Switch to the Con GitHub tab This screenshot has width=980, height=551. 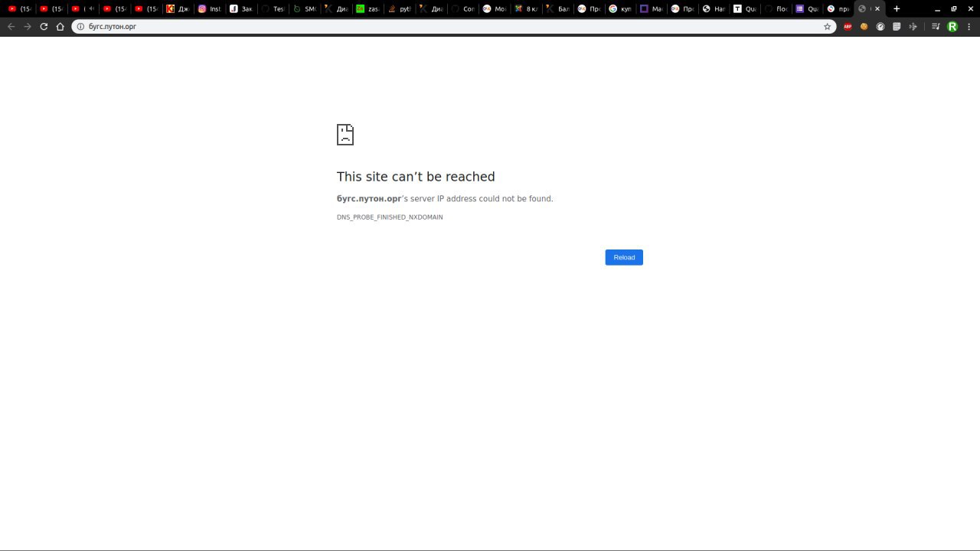coord(462,8)
